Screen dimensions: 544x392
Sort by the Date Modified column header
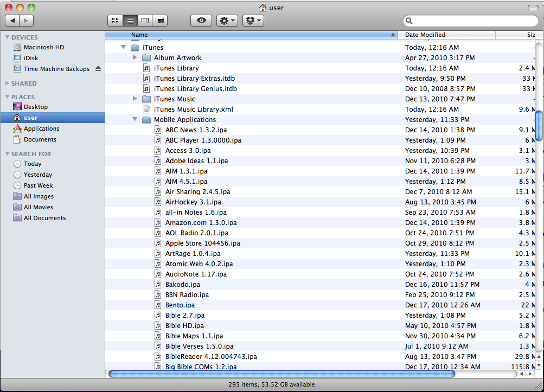(446, 35)
